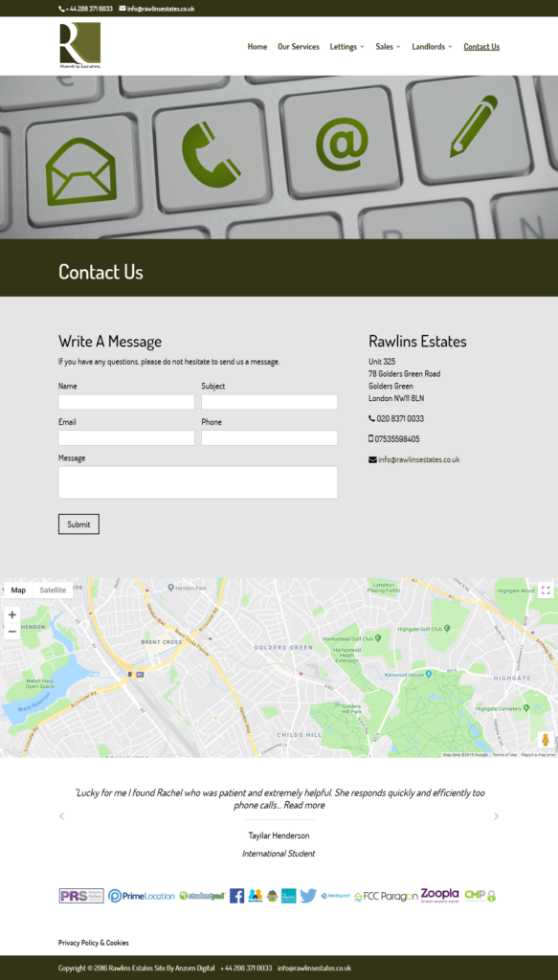Screen dimensions: 558x980
Task: Click the Zoopla logo
Action: [440, 895]
